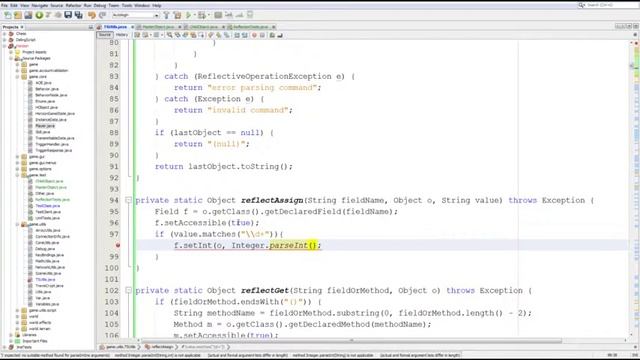Select Variables.java in the tree
640x360 pixels.
(47, 304)
